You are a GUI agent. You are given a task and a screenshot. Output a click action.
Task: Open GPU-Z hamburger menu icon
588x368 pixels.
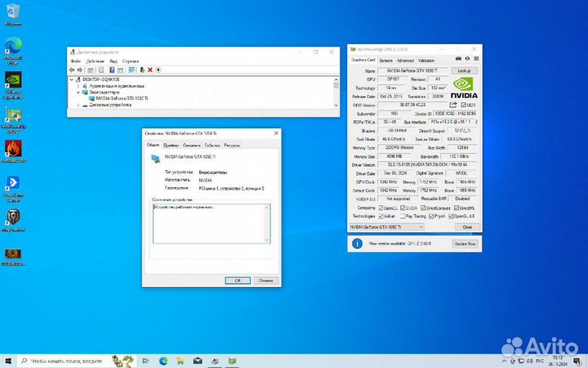tap(476, 59)
